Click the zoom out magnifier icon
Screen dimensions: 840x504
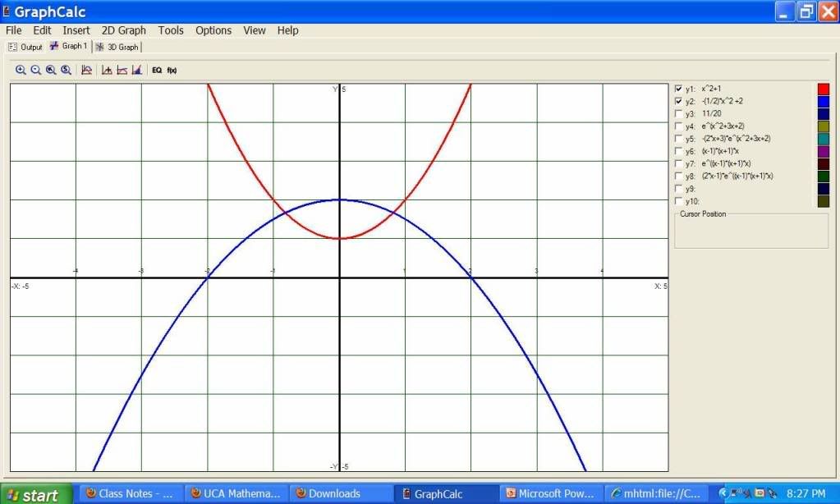(x=36, y=70)
